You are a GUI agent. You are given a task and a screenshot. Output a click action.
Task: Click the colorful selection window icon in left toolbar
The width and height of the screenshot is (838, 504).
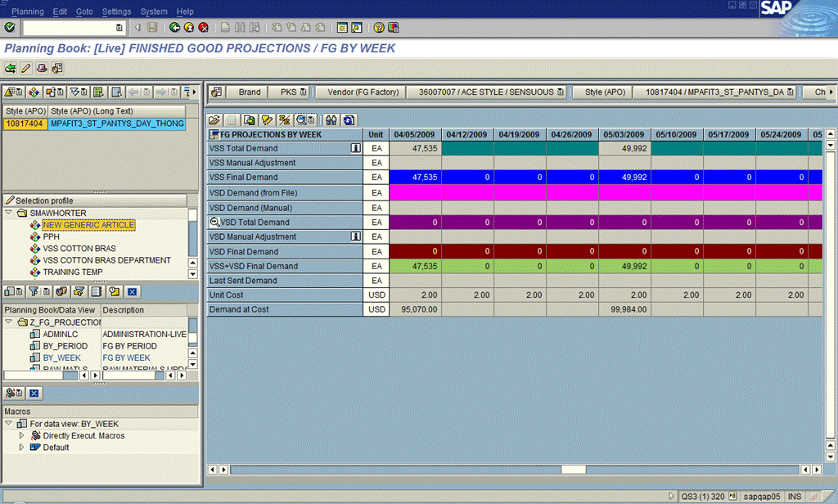click(x=34, y=92)
